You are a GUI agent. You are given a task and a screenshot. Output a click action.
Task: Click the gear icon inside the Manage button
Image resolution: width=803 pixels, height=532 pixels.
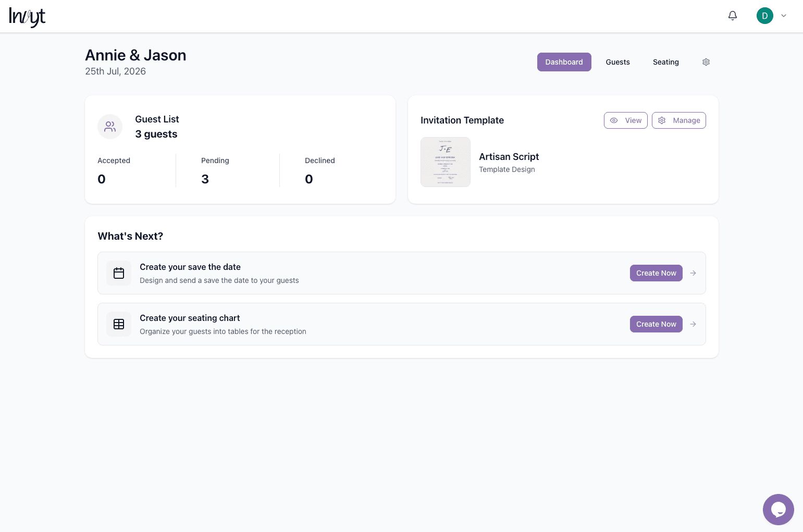coord(662,120)
